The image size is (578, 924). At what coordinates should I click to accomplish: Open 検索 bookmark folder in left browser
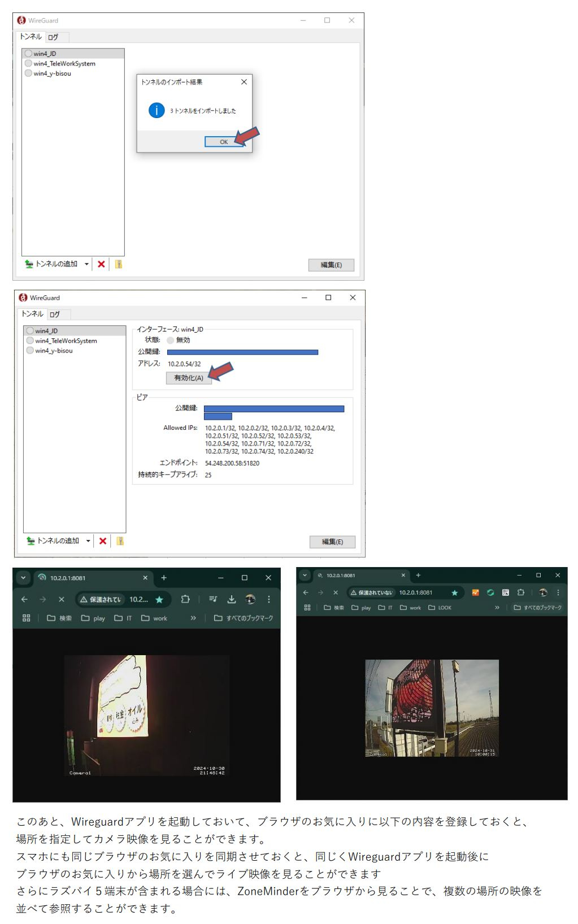(59, 618)
